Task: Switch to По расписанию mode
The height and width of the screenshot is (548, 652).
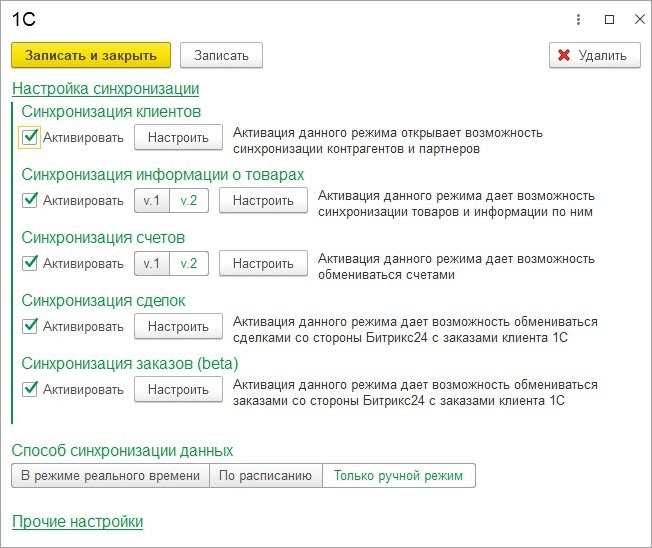Action: pyautogui.click(x=266, y=475)
